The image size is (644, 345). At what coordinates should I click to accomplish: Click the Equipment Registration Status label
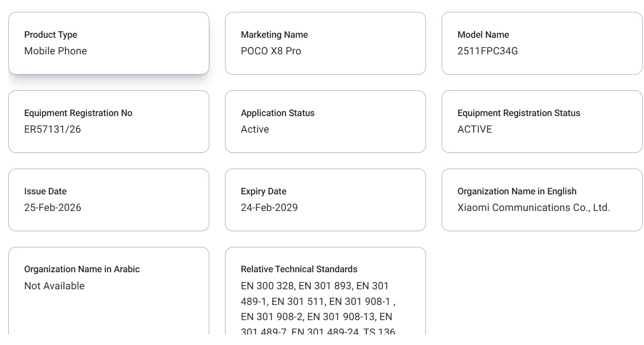coord(519,113)
